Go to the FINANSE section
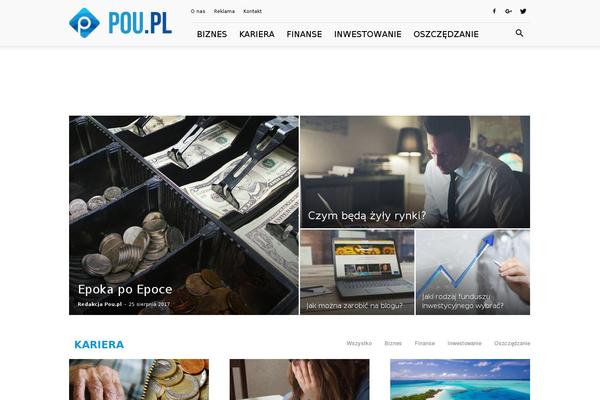The height and width of the screenshot is (400, 600). [x=304, y=34]
